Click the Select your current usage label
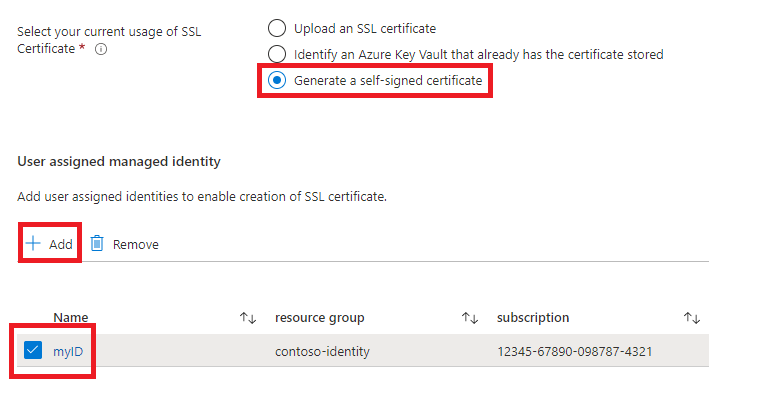Viewport: 757px width, 407px height. coord(109,32)
